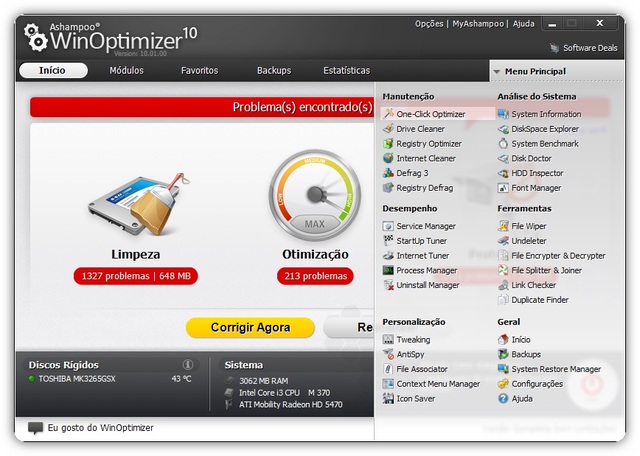Click the 213 problemas badge
The height and width of the screenshot is (456, 640).
[x=315, y=276]
